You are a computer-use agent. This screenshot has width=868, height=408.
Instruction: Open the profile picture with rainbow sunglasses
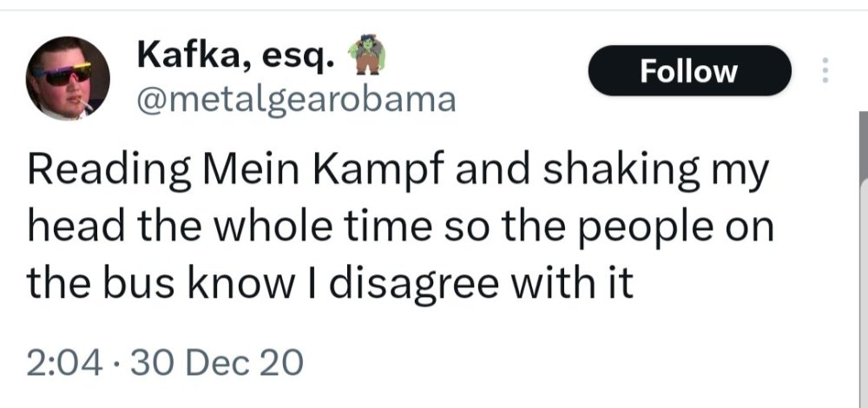(68, 78)
